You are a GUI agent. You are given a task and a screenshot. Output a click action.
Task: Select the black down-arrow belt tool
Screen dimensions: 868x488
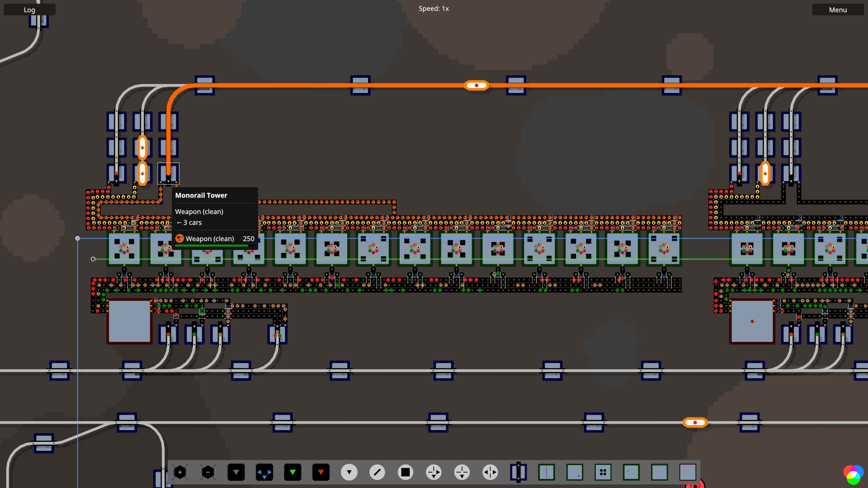(236, 472)
